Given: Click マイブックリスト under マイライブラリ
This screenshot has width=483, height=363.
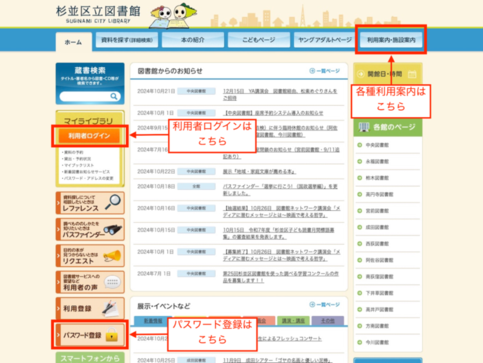Looking at the screenshot, I should pos(78,165).
